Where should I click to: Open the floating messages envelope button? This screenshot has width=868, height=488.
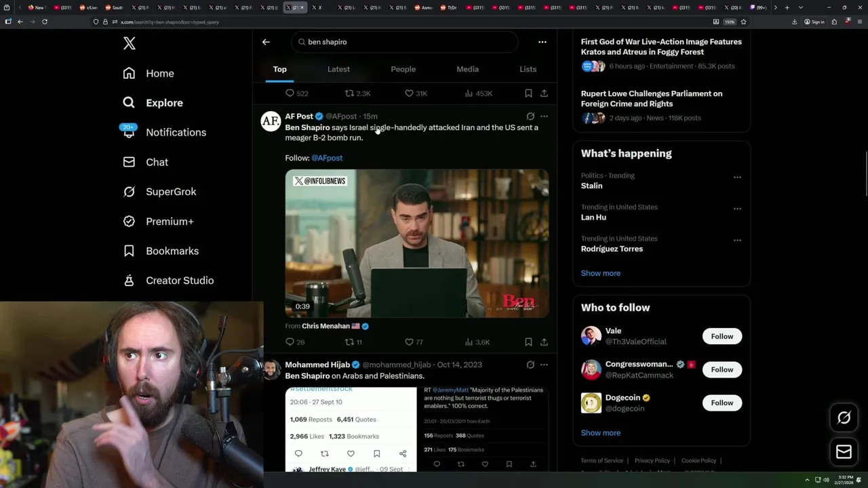(844, 451)
